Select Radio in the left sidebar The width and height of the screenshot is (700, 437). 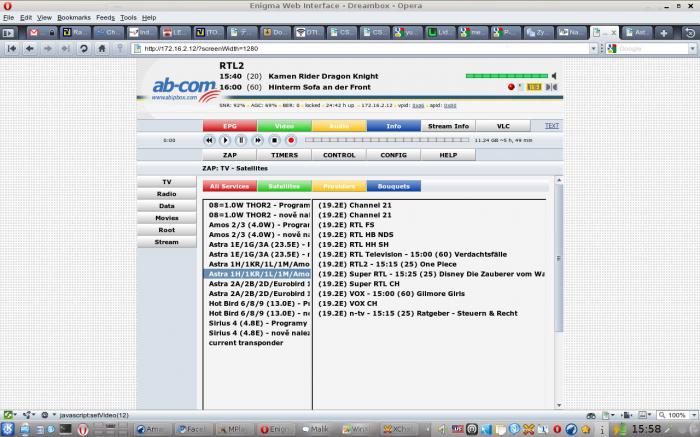tap(167, 194)
